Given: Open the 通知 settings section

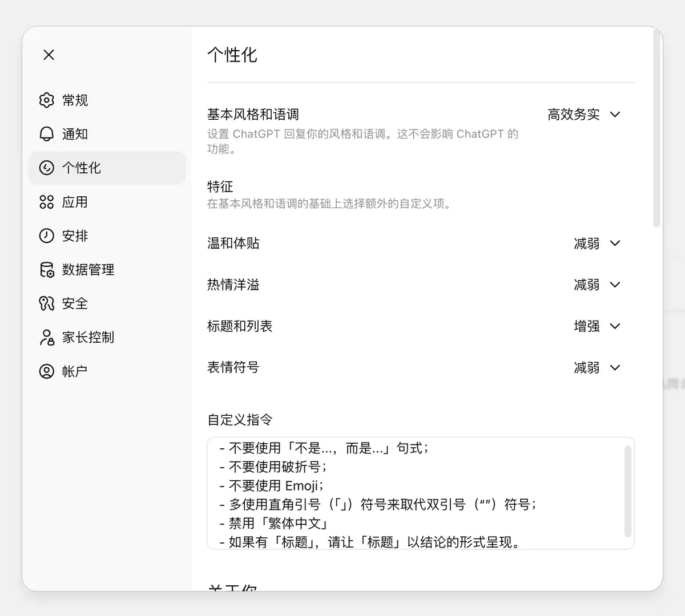Looking at the screenshot, I should pyautogui.click(x=107, y=134).
